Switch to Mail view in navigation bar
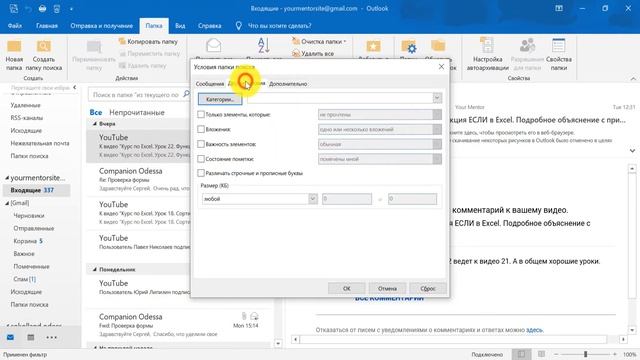The height and width of the screenshot is (360, 640). (x=11, y=338)
